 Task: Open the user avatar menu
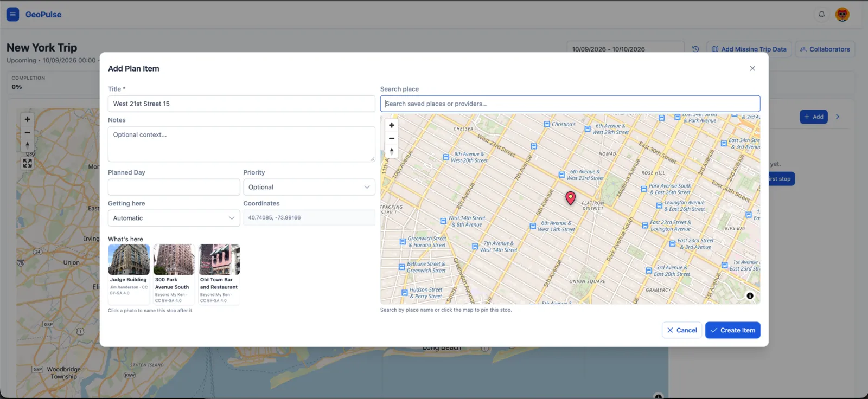coord(842,14)
